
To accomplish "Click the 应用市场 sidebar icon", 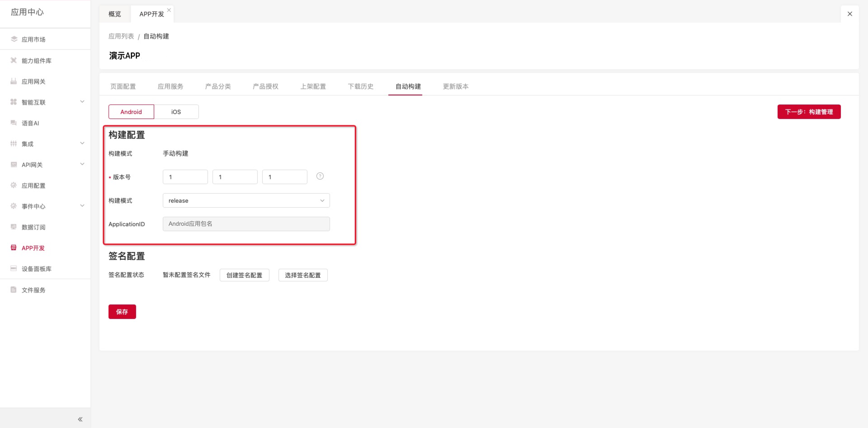I will point(14,39).
